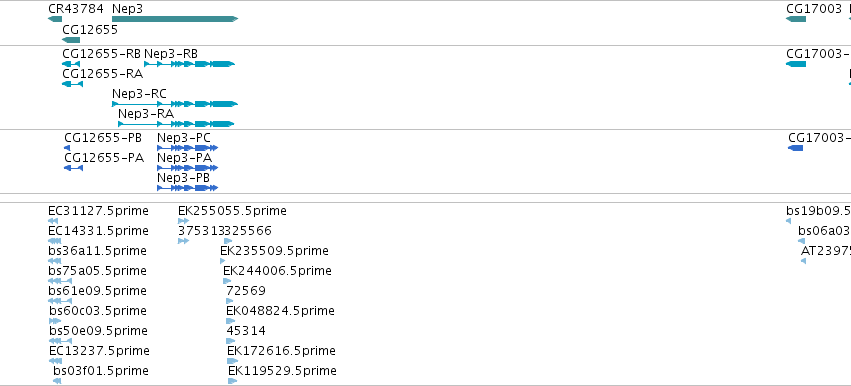Click the CR43784 gene arrow
The image size is (851, 386).
(x=55, y=19)
